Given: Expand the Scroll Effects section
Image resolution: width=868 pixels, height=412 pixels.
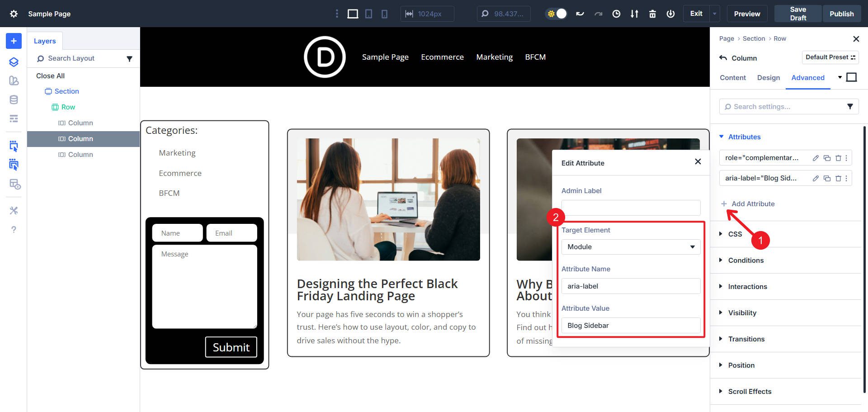Looking at the screenshot, I should point(750,391).
